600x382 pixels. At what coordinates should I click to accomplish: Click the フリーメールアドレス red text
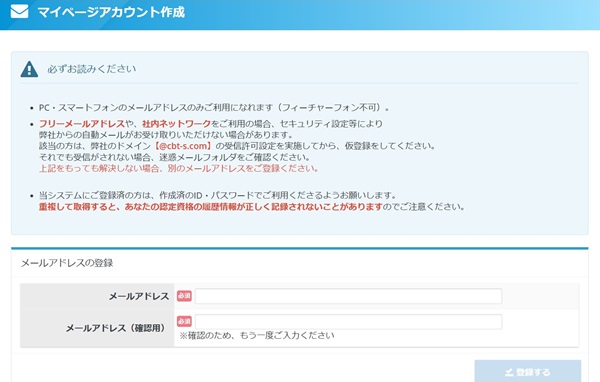(82, 124)
